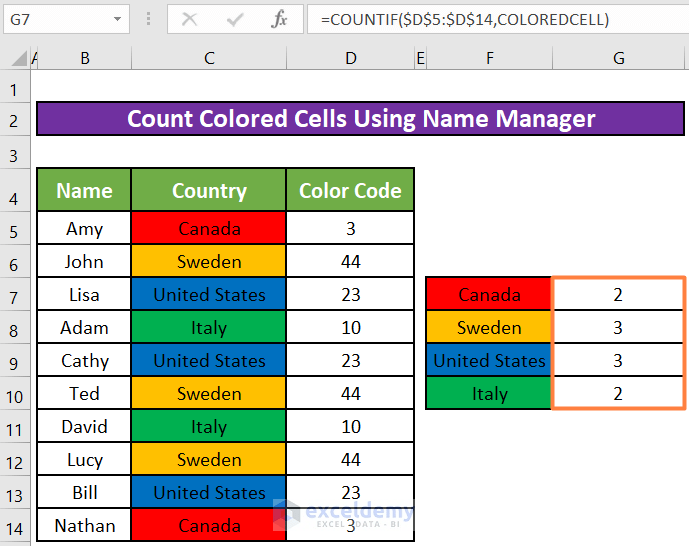689x546 pixels.
Task: Click 'Sweden' cell in Ted's row
Action: pos(209,393)
